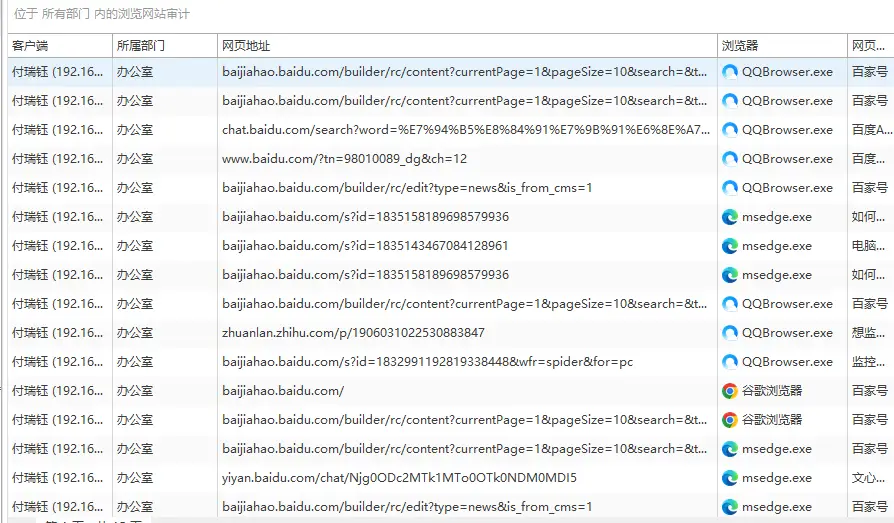
Task: Sort by the 浏览器 column header
Action: (782, 46)
